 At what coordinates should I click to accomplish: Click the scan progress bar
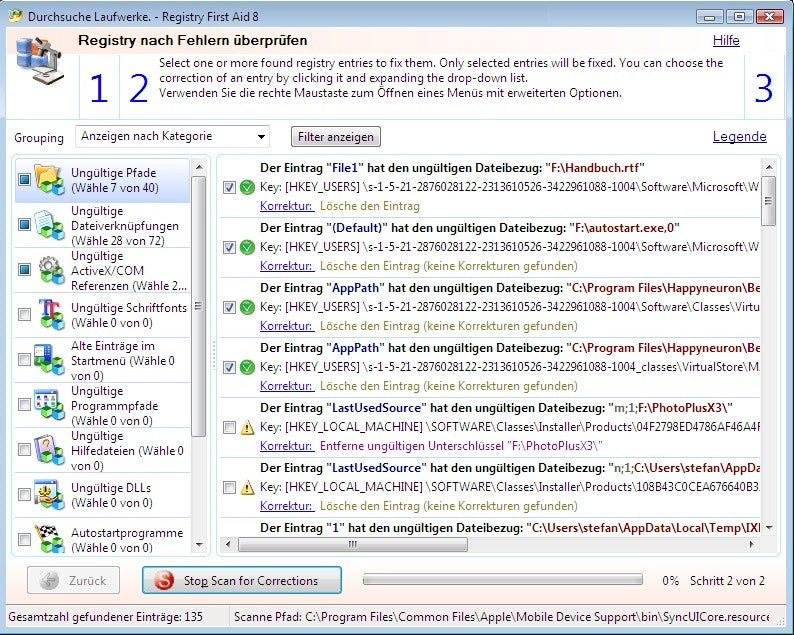[503, 580]
